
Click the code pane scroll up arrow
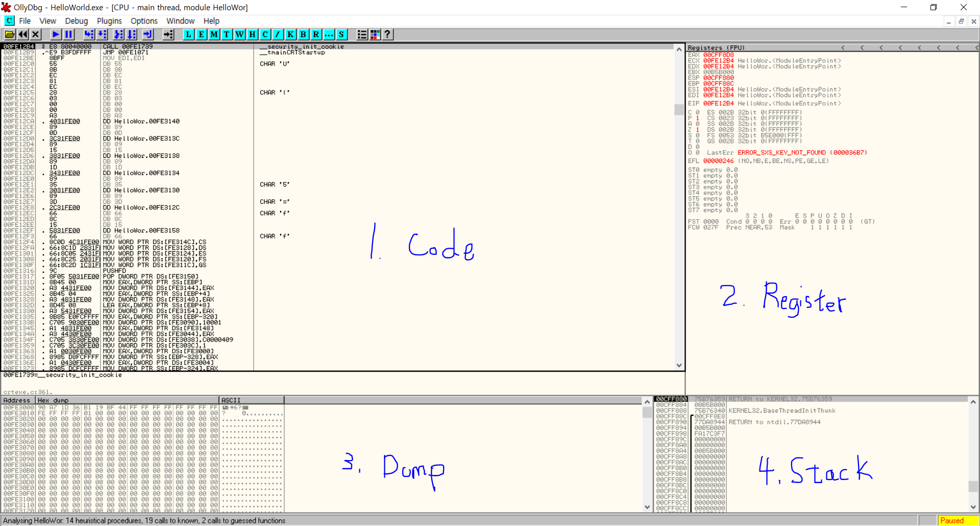[x=679, y=49]
